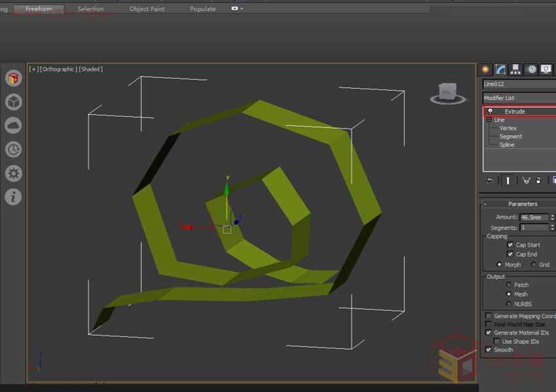The width and height of the screenshot is (556, 392).
Task: Click the Line012 object name field
Action: [519, 84]
